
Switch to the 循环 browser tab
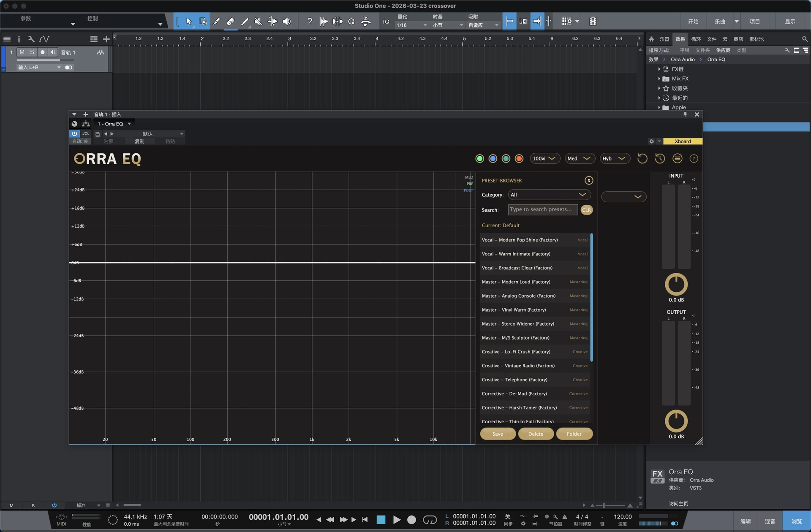[696, 39]
